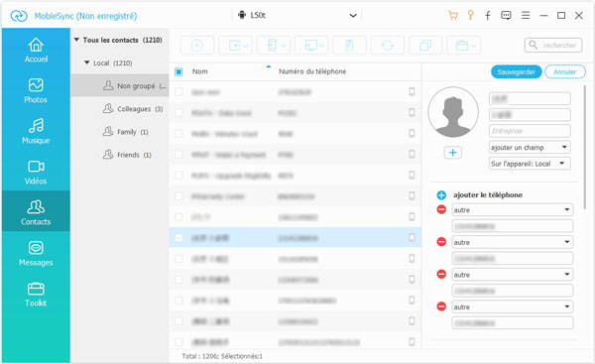Uncheck the highlighted selected contact checkbox
This screenshot has height=364, width=595.
click(178, 238)
